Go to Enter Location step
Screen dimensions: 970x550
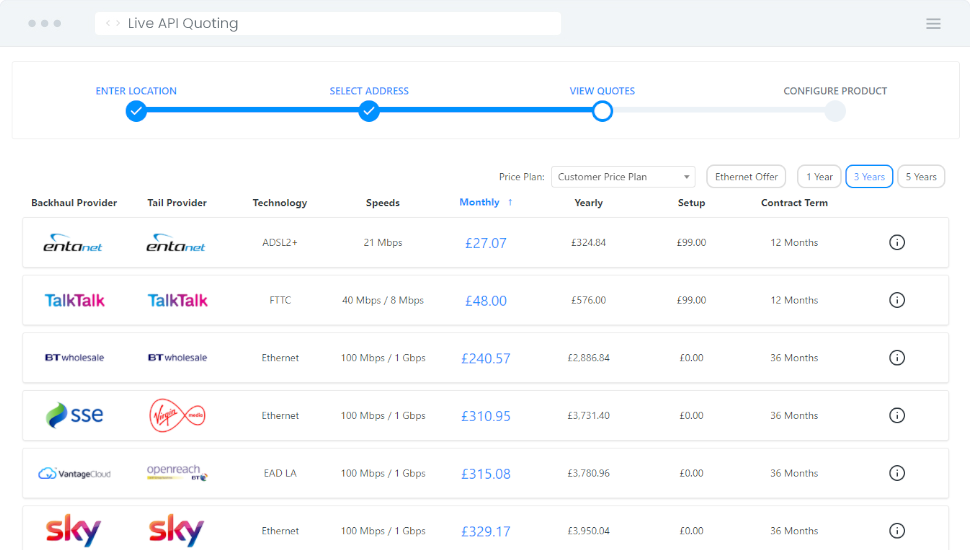click(x=136, y=91)
